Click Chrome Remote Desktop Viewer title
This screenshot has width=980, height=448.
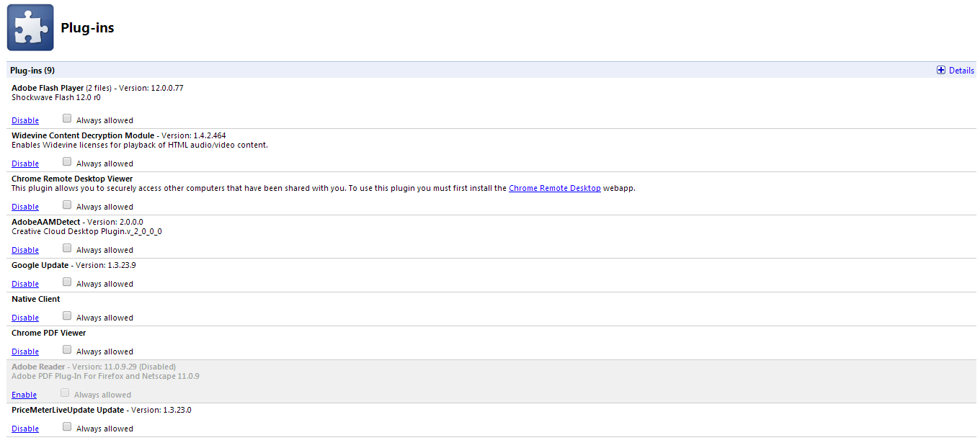click(72, 179)
